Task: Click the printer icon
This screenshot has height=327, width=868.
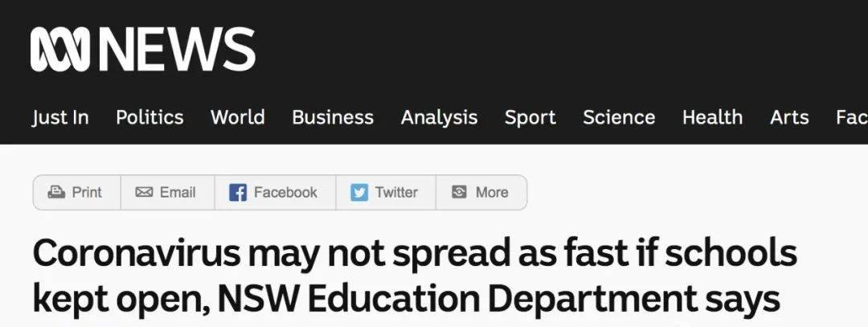Action: click(x=56, y=192)
